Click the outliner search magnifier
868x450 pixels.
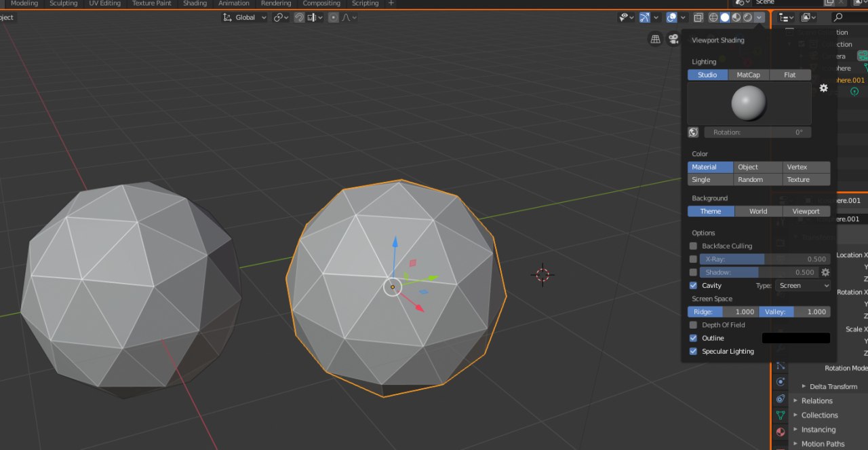(x=838, y=18)
